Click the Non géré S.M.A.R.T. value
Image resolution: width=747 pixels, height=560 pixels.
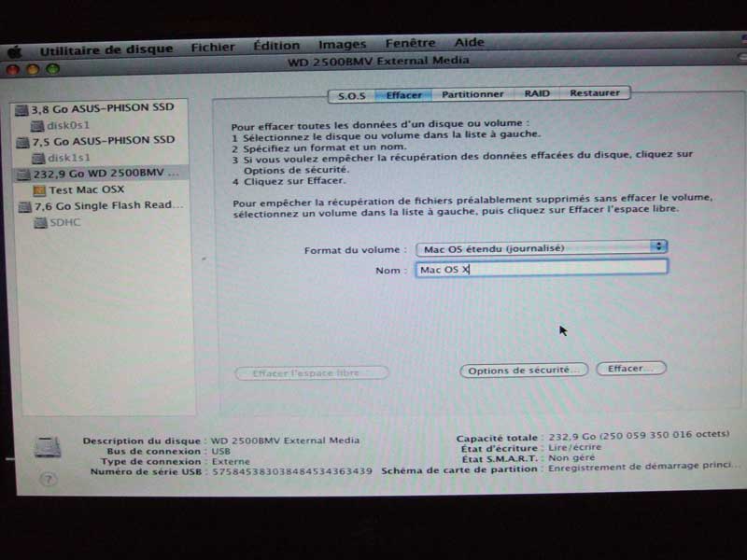(x=571, y=458)
